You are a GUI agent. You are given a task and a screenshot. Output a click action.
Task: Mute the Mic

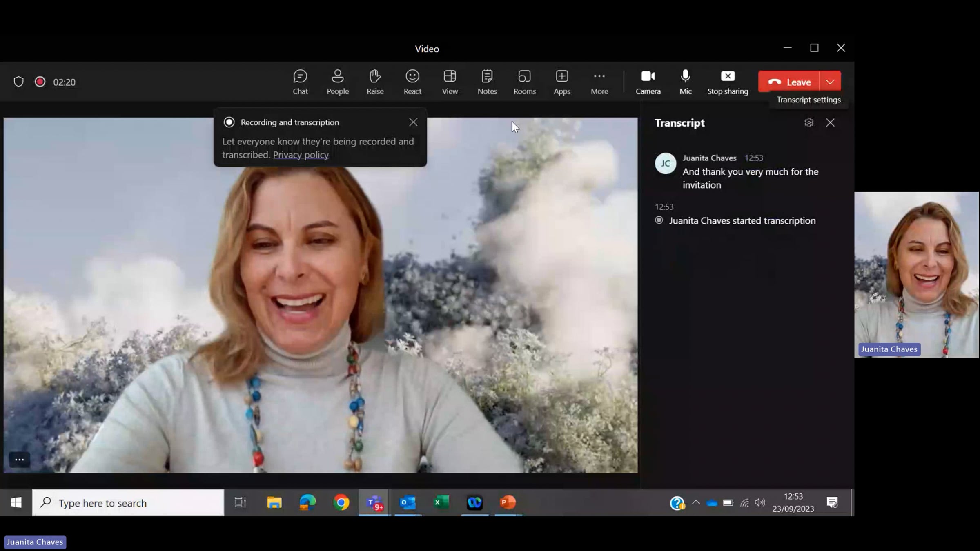coord(685,82)
